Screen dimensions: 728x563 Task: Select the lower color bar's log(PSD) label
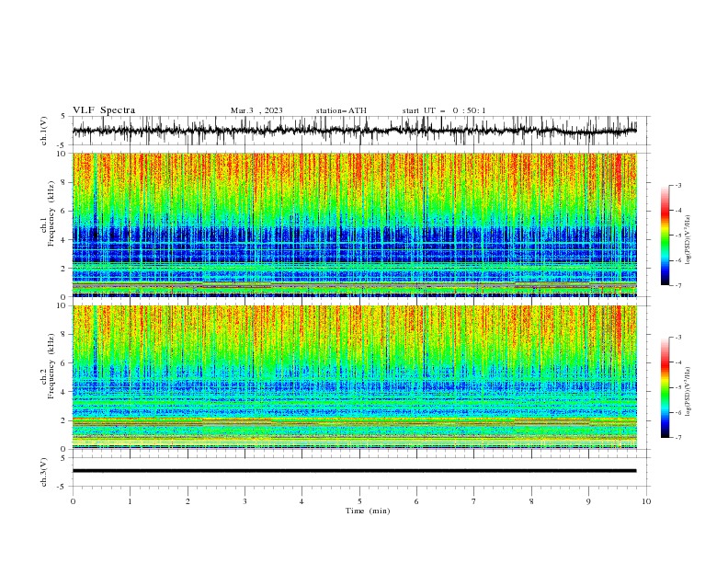(688, 391)
